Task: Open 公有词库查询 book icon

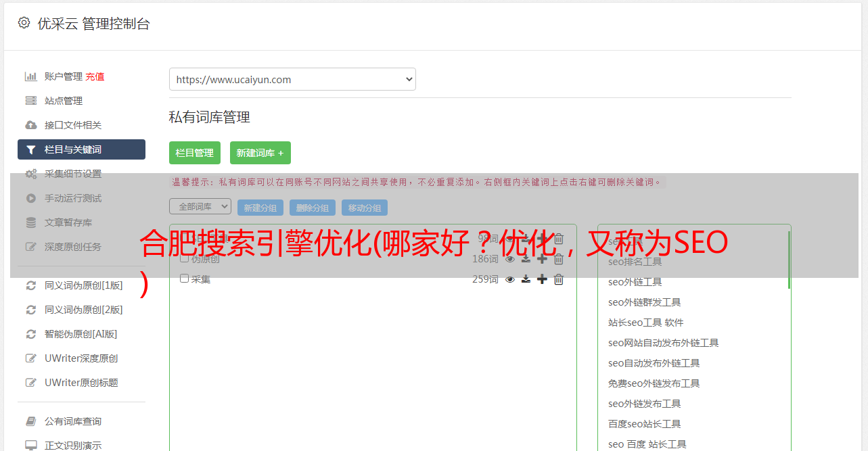Action: coord(31,421)
